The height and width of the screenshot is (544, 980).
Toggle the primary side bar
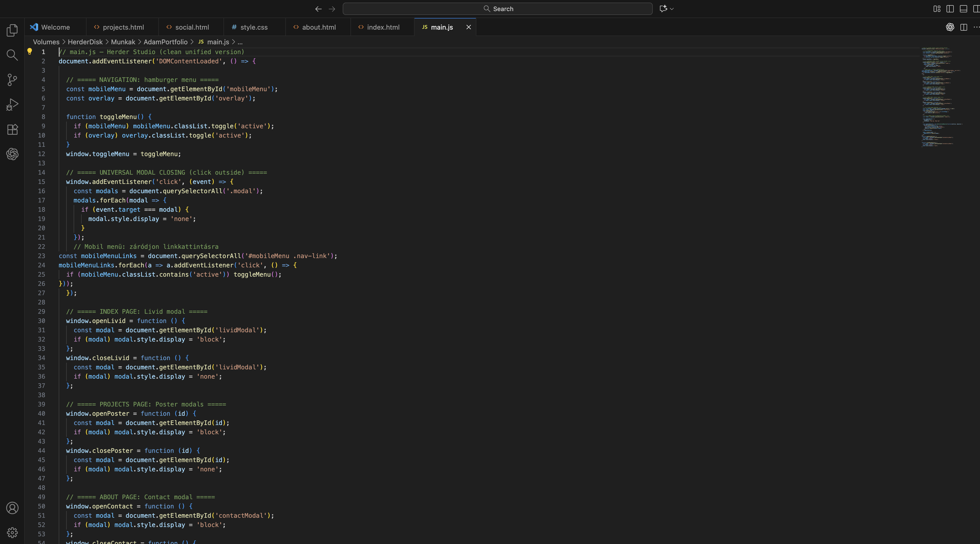(x=950, y=8)
